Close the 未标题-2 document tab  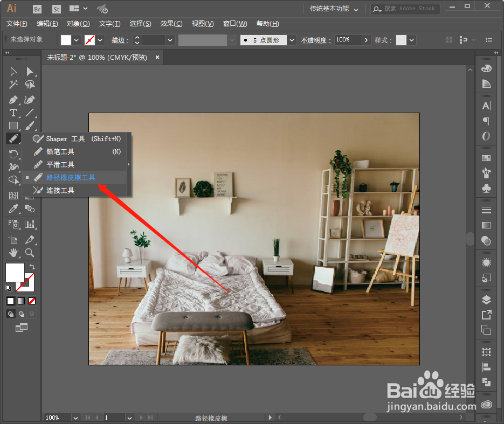pyautogui.click(x=157, y=57)
